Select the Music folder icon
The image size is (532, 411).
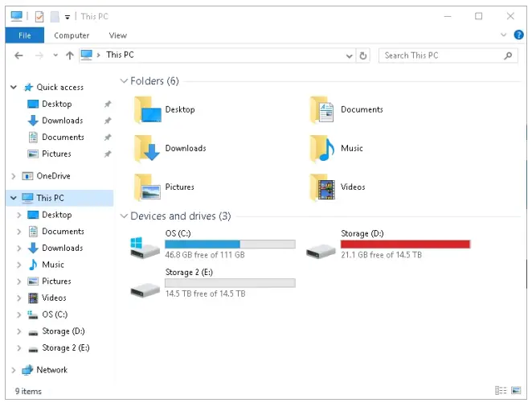(322, 148)
